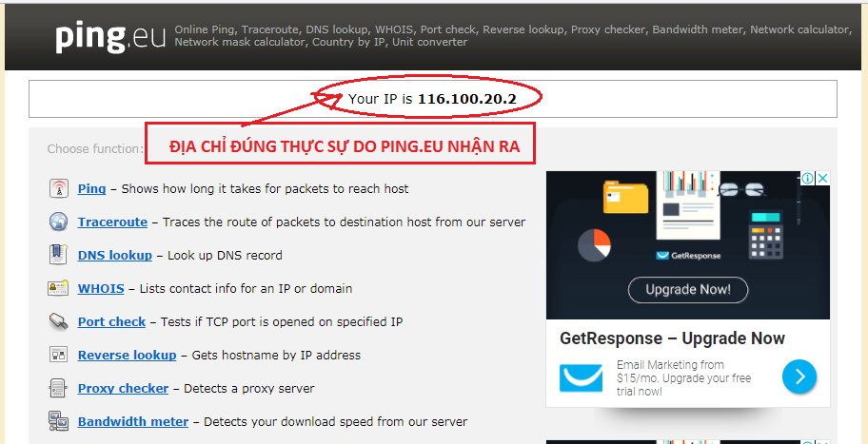
Task: Click the GetResponse ad illustration
Action: coord(687,245)
